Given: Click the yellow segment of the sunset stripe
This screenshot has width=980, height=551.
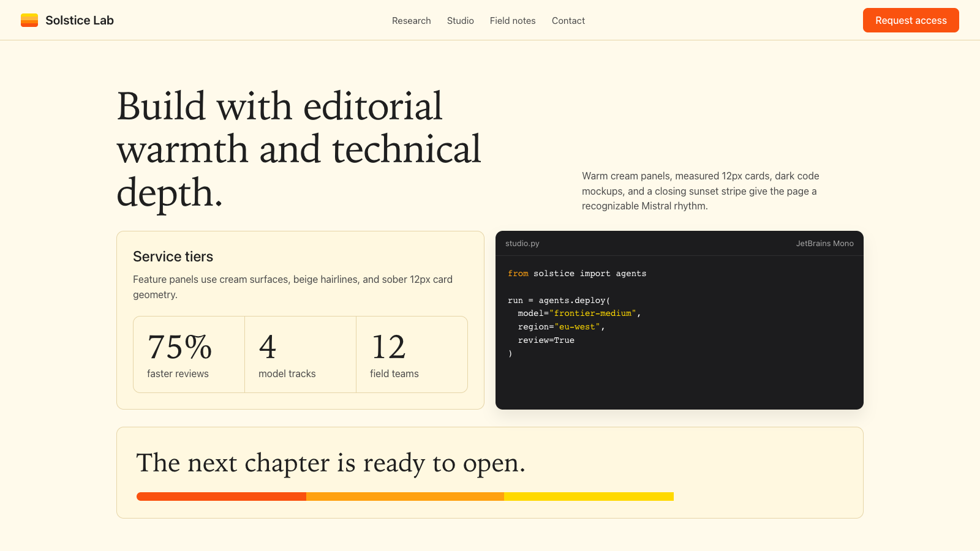Looking at the screenshot, I should 589,497.
